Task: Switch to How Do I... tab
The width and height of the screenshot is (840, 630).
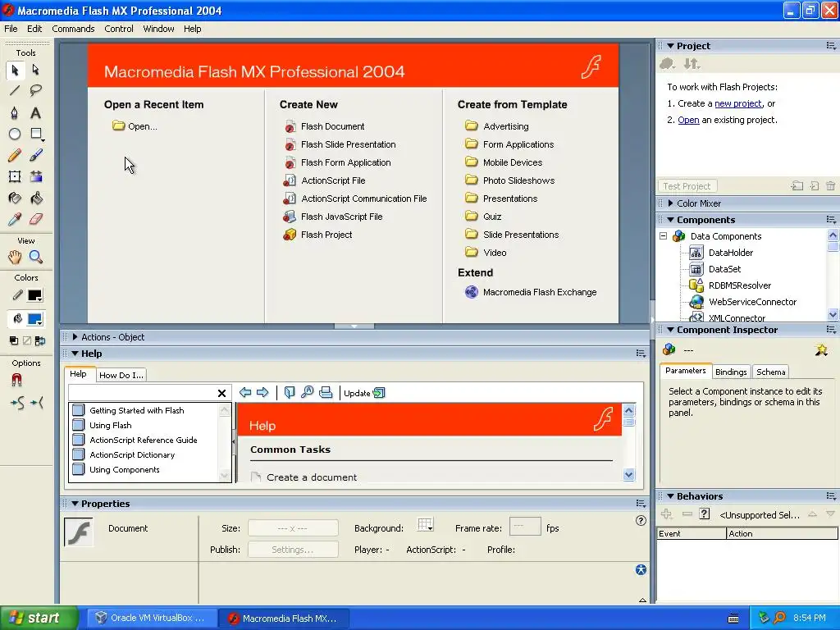Action: click(x=121, y=375)
